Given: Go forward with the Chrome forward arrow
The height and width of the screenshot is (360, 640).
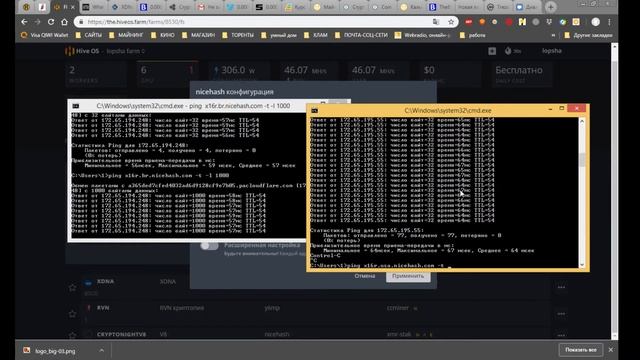Looking at the screenshot, I should tap(38, 22).
